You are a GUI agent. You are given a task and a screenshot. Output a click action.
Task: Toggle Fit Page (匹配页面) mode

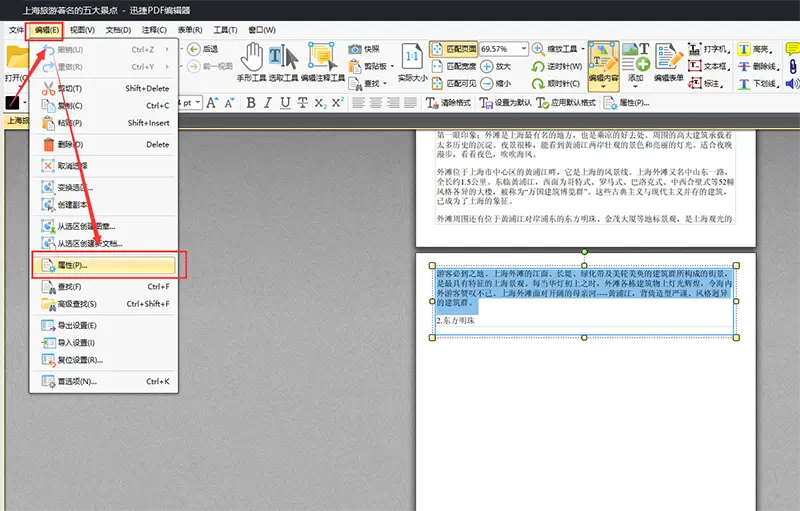[x=453, y=49]
